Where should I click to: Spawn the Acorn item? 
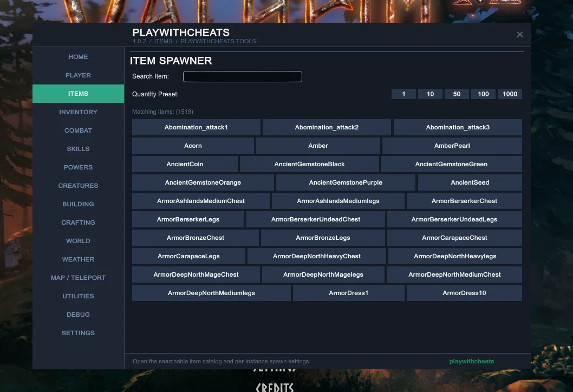tap(193, 146)
